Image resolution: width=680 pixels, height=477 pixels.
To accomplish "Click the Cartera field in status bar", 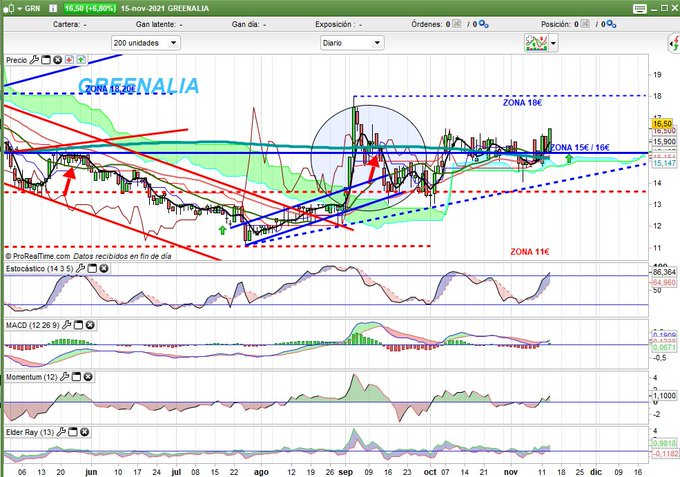I will [70, 25].
